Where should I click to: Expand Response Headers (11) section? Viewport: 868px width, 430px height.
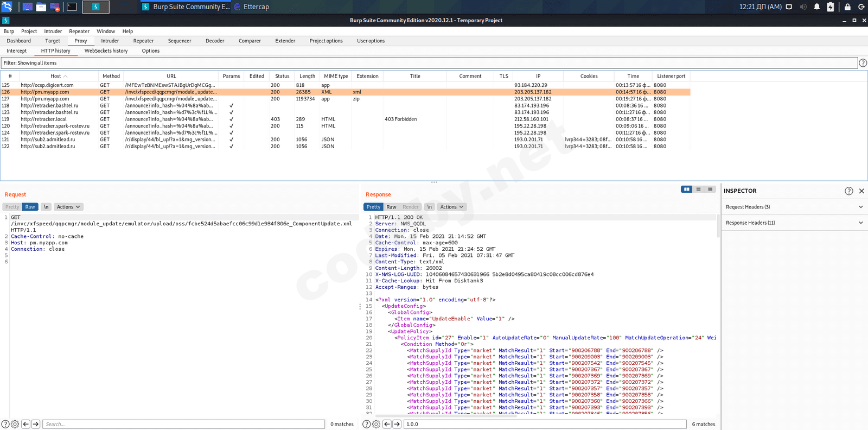794,223
